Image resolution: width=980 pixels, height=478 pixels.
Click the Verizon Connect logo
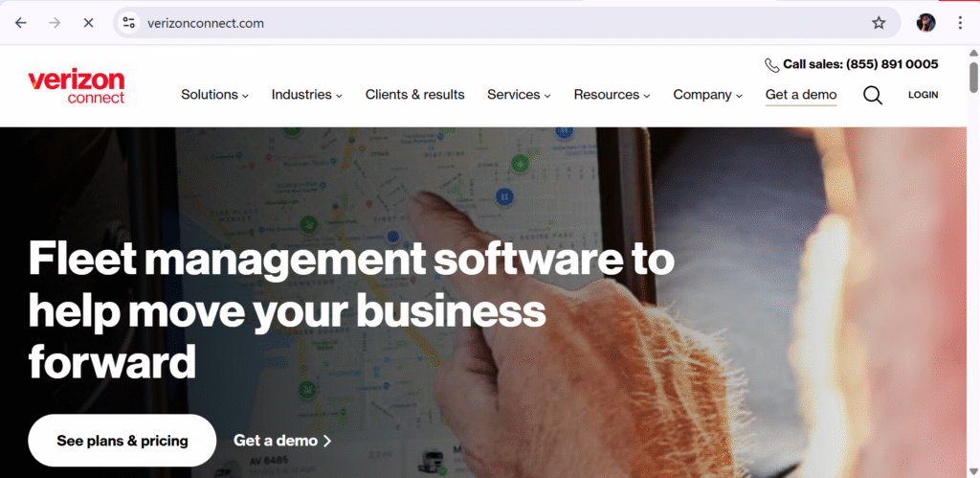[x=77, y=87]
